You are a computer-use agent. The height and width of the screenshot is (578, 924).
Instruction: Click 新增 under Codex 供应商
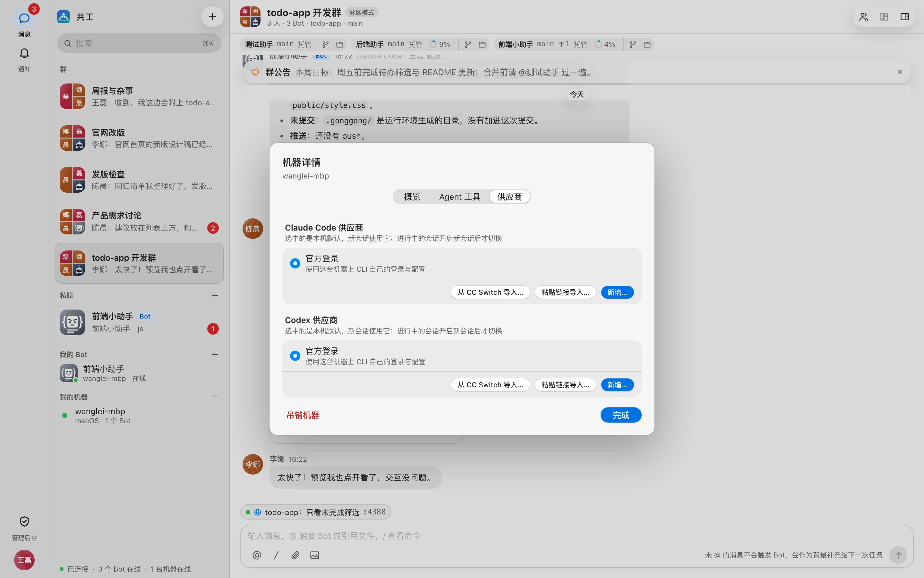coord(617,385)
